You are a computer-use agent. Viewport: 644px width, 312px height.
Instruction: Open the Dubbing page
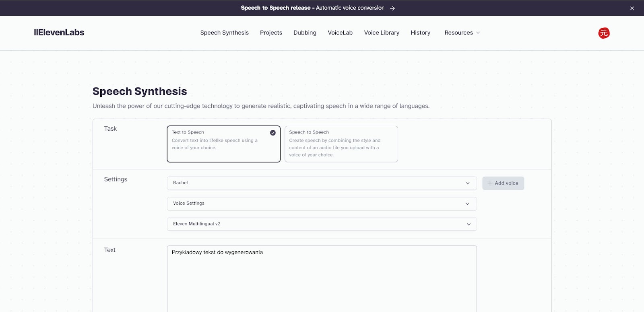click(x=305, y=33)
